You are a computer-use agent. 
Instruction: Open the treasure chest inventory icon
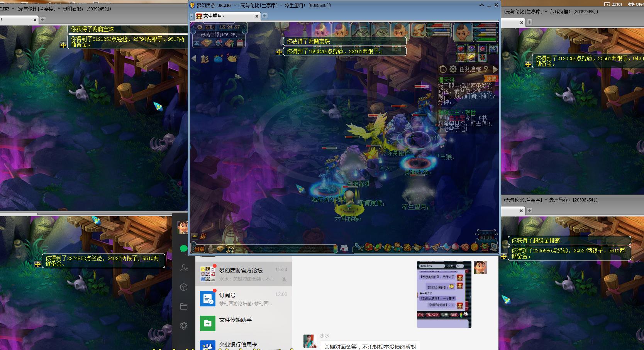pos(368,247)
